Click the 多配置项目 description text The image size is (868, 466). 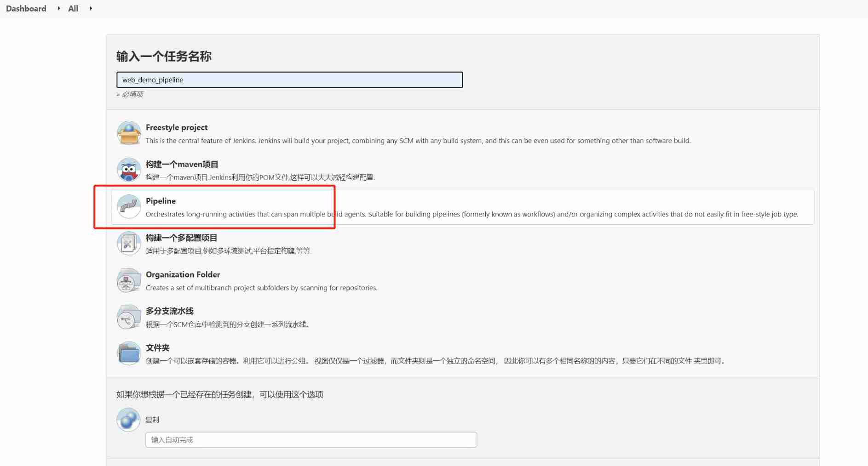pyautogui.click(x=229, y=251)
